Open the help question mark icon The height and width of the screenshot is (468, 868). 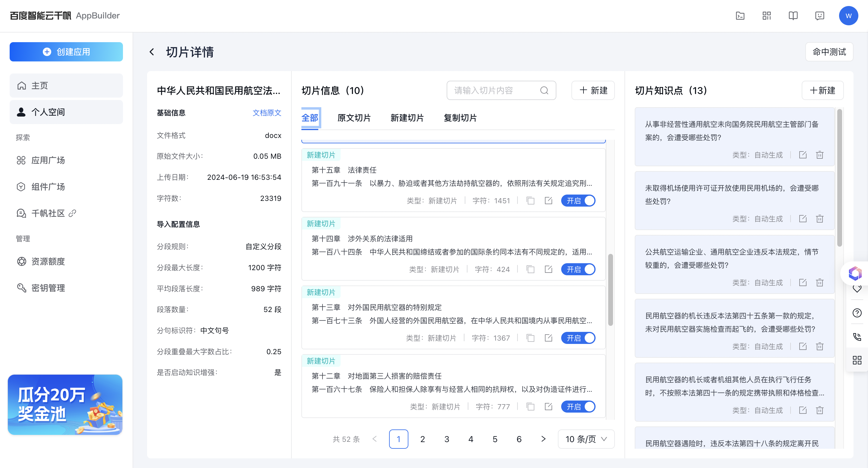pyautogui.click(x=857, y=313)
